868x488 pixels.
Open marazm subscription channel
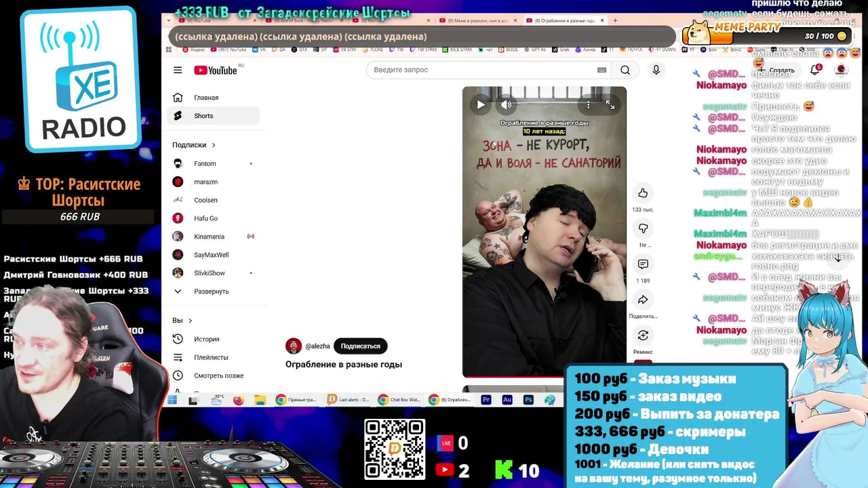point(213,182)
